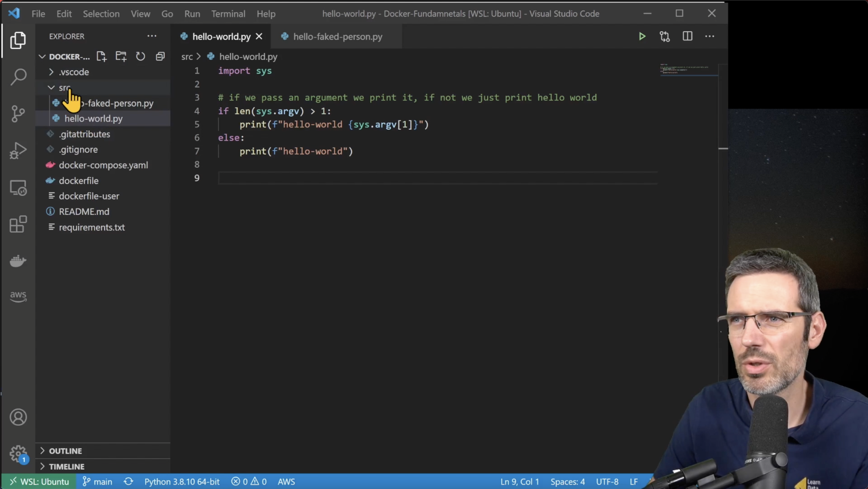Open changes compare icon in editor toolbar
Screen dimensions: 868x489
665,36
